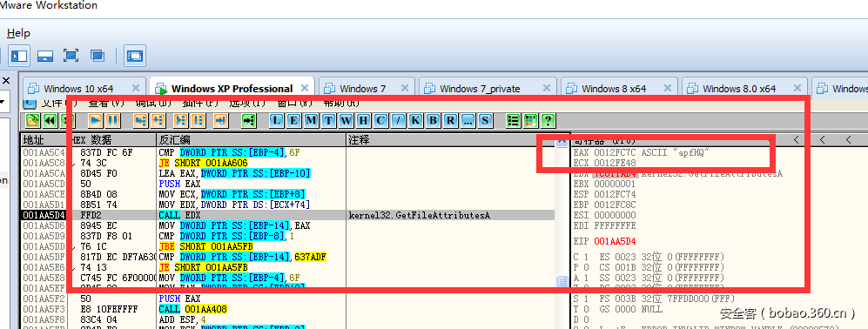The image size is (868, 329).
Task: Click the Step over icon
Action: (158, 120)
